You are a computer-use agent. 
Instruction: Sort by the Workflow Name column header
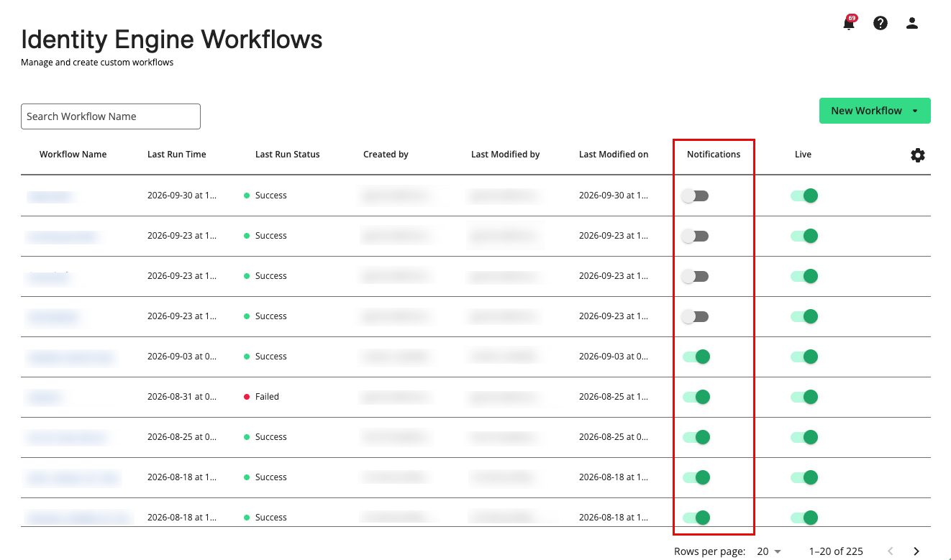click(73, 155)
